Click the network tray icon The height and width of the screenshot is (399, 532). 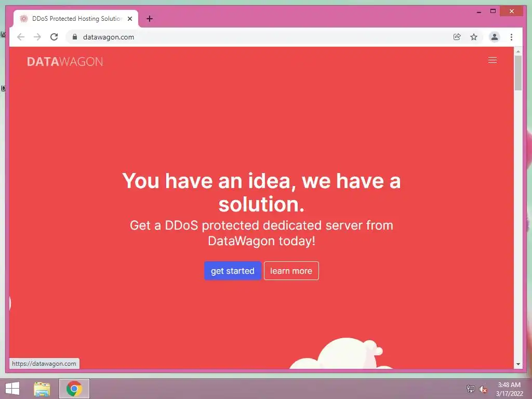pos(470,389)
